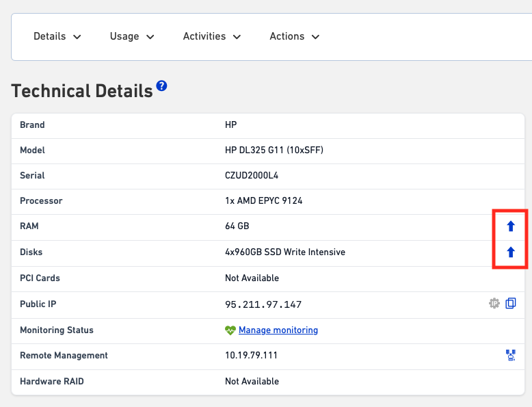Click the Public IP gear icon

coord(494,304)
